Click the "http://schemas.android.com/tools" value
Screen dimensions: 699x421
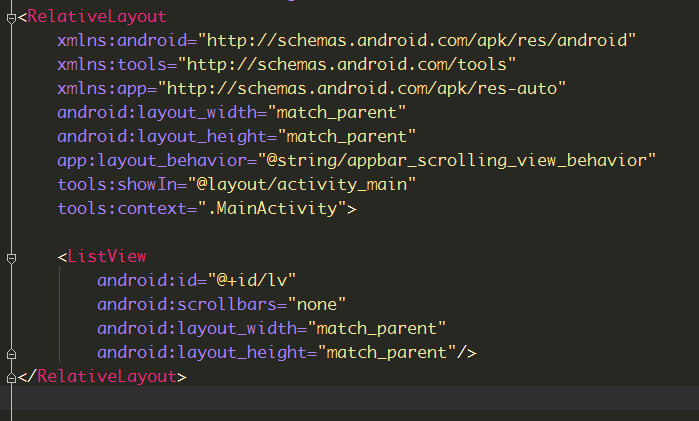coord(346,65)
